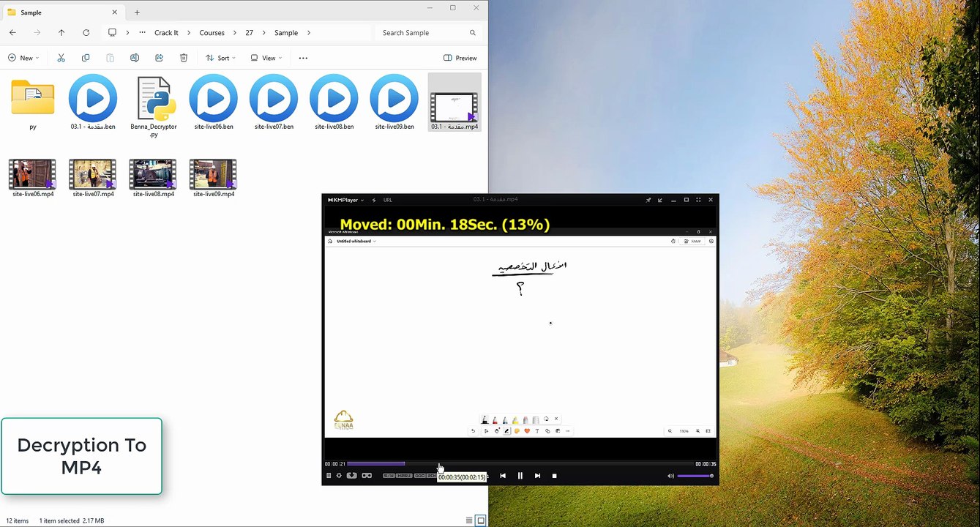Screen dimensions: 980x527
Task: Switch to large icons view layout
Action: (481, 520)
